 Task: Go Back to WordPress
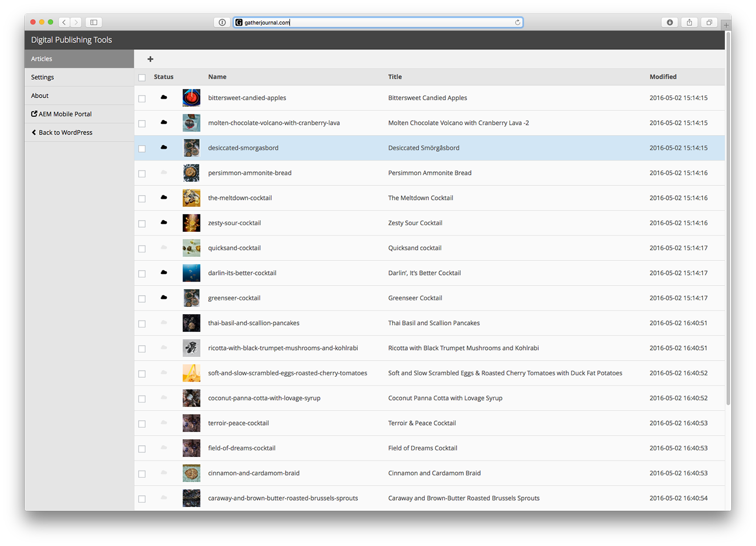79,132
